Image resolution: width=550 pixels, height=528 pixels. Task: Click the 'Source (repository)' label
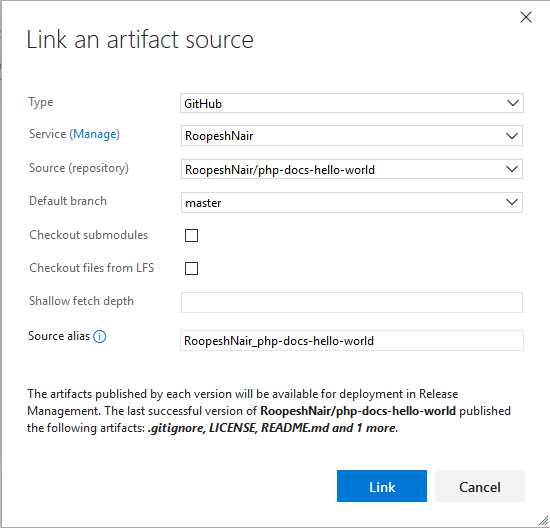(79, 168)
